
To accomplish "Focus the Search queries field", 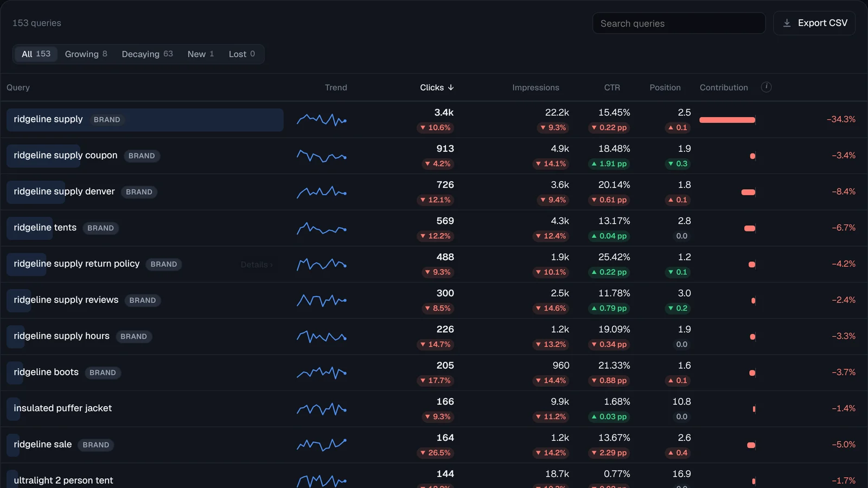I will 679,23.
